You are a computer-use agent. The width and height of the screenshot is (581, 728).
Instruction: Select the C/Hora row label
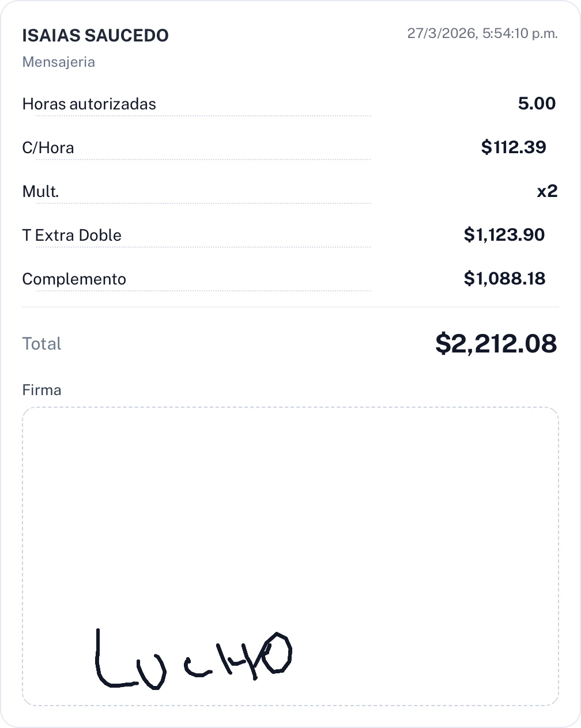(x=48, y=148)
